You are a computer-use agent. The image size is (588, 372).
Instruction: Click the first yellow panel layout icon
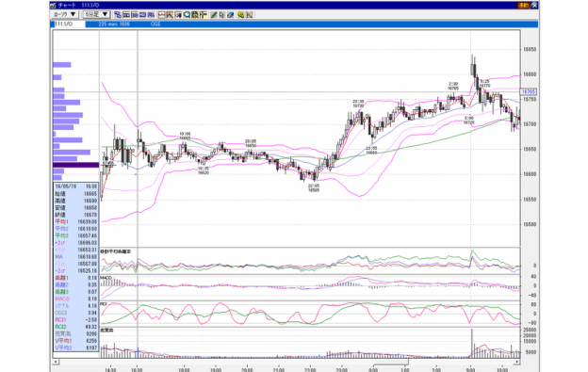click(126, 15)
